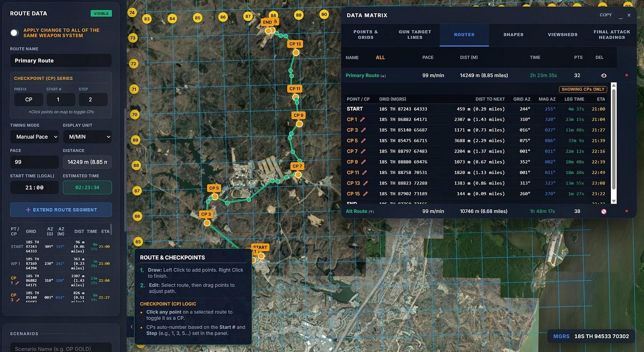Toggle apply change to same weapon system
644x352 pixels.
(15, 33)
